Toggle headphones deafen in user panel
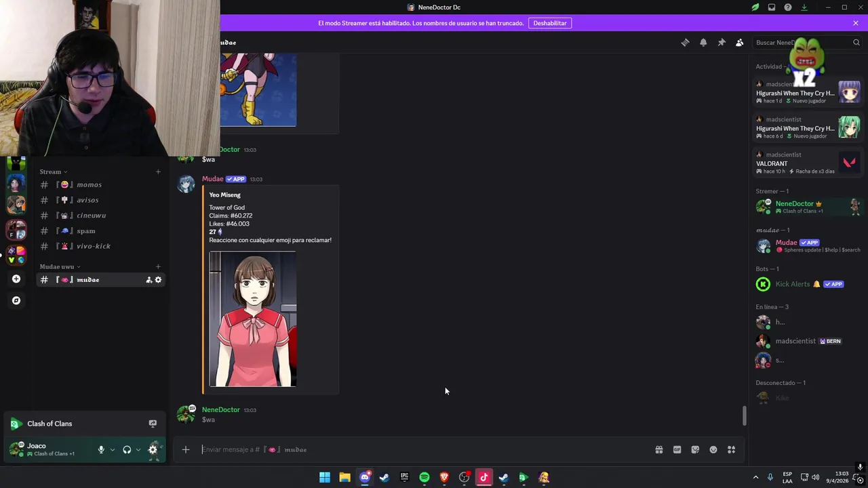This screenshot has height=488, width=868. (127, 449)
